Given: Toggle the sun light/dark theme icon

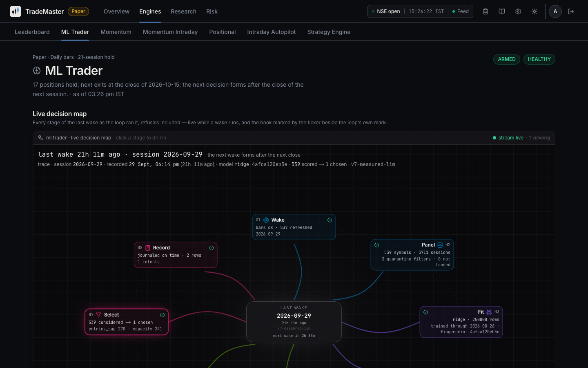Looking at the screenshot, I should click(535, 11).
